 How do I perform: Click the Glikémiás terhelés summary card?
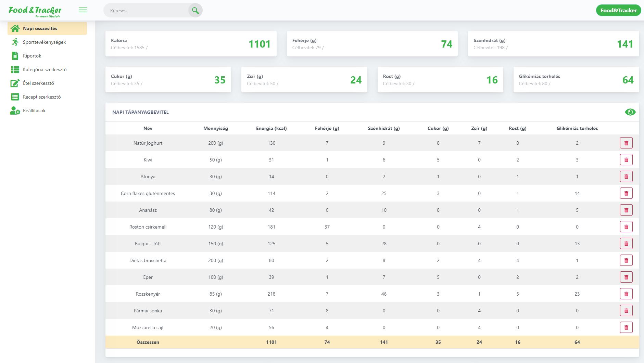(x=576, y=80)
